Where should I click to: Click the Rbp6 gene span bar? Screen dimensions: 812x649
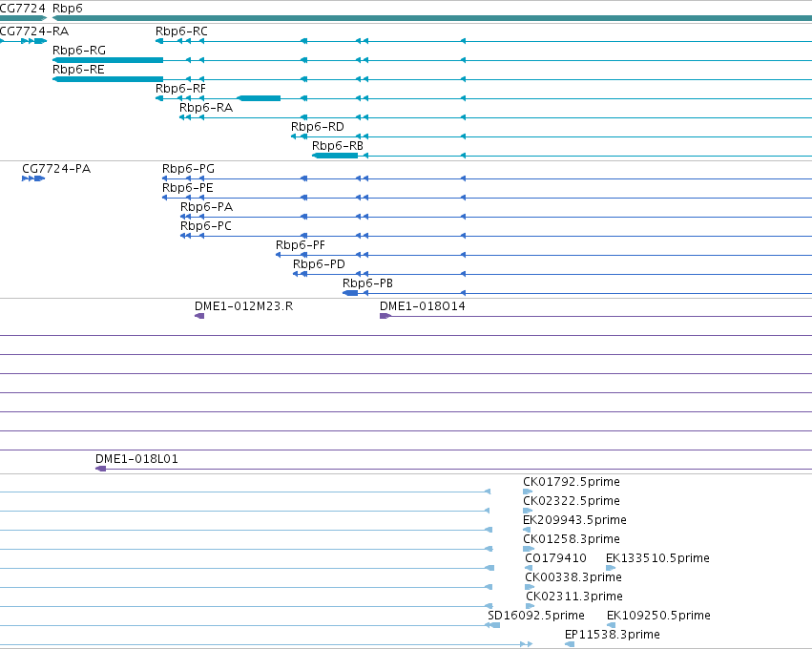coord(432,18)
